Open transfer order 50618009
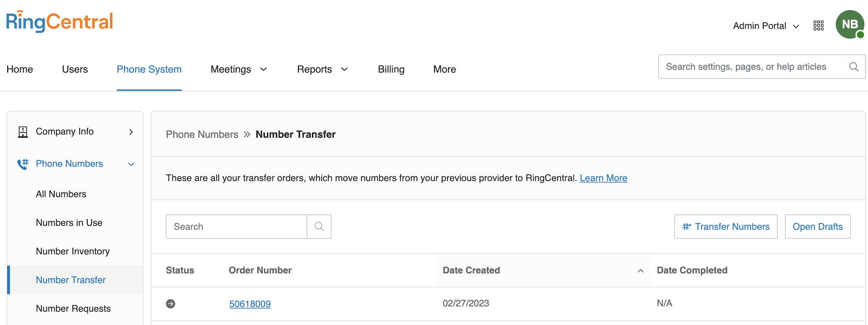868x325 pixels. [x=250, y=303]
